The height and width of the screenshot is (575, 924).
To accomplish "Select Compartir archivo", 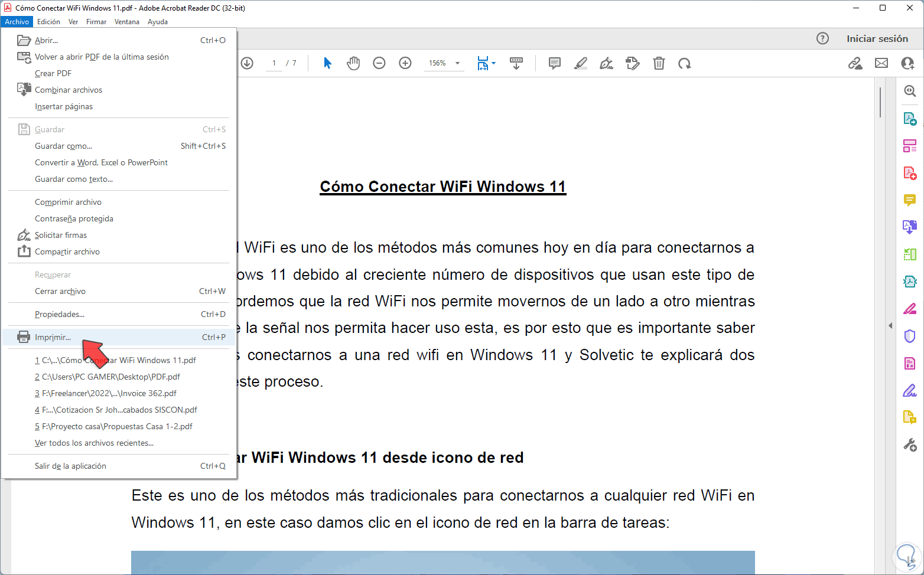I will click(x=119, y=251).
